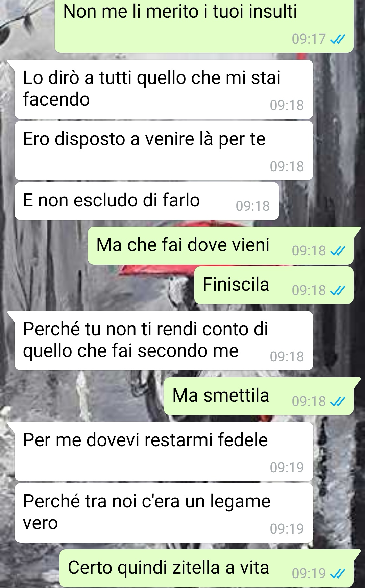The height and width of the screenshot is (588, 365).
Task: Tap the 'Per me dovevi restarmi fedele' message
Action: [164, 452]
